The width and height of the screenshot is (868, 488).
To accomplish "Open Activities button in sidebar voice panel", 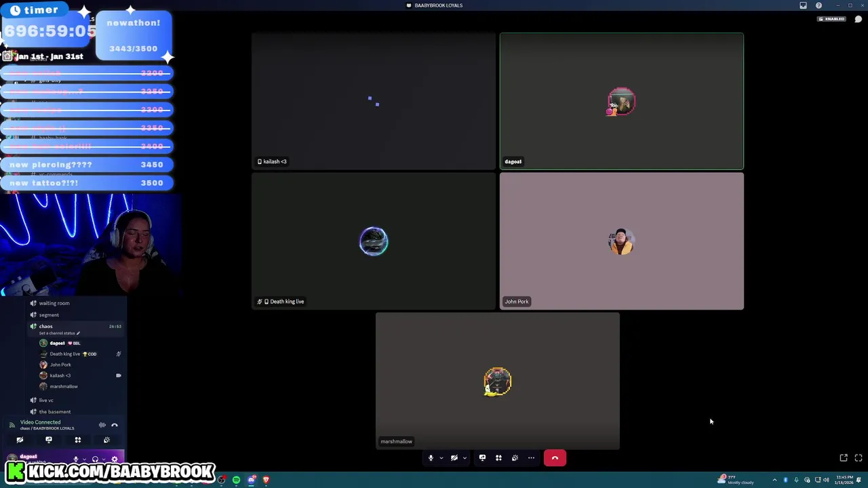I will coord(77,440).
